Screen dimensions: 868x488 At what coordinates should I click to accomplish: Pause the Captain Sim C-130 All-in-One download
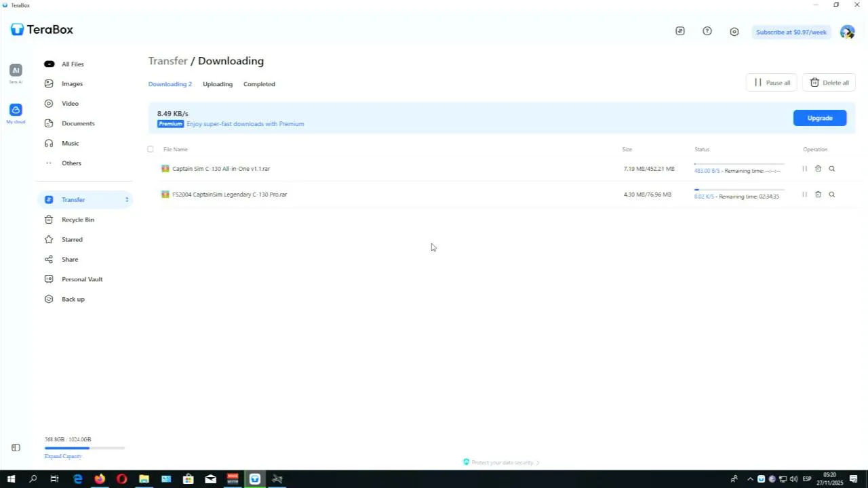(804, 169)
